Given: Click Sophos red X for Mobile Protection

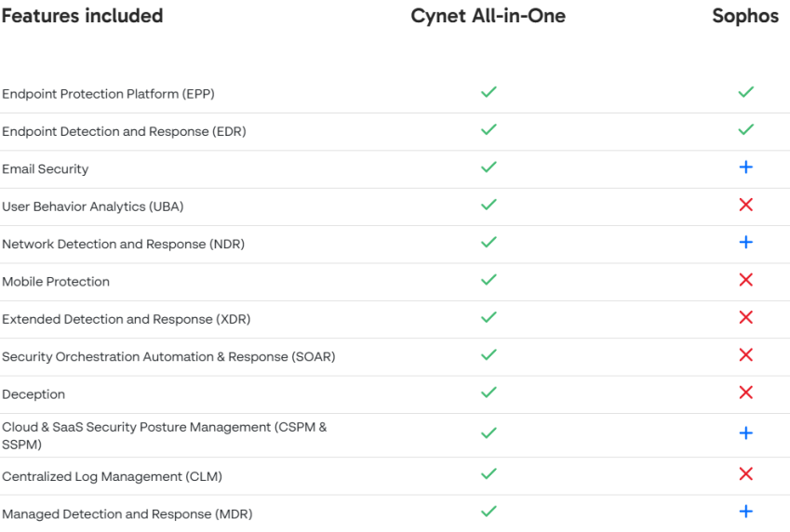Looking at the screenshot, I should click(x=745, y=280).
